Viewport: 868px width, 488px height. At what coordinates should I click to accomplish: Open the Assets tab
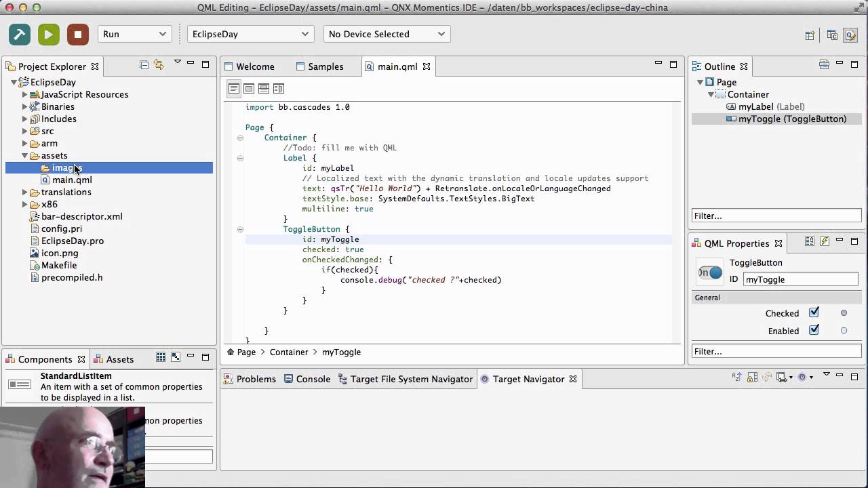pyautogui.click(x=114, y=359)
